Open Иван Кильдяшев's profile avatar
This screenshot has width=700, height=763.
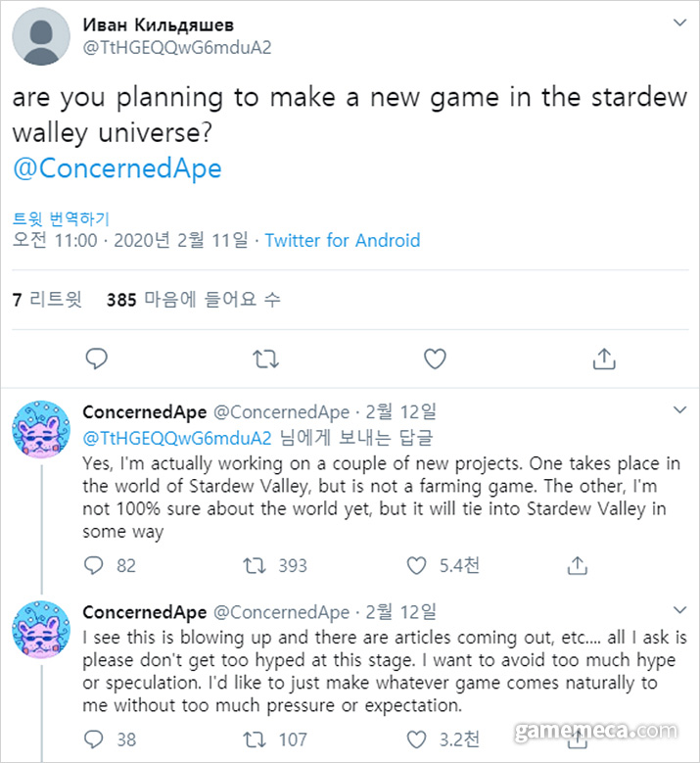(x=40, y=37)
